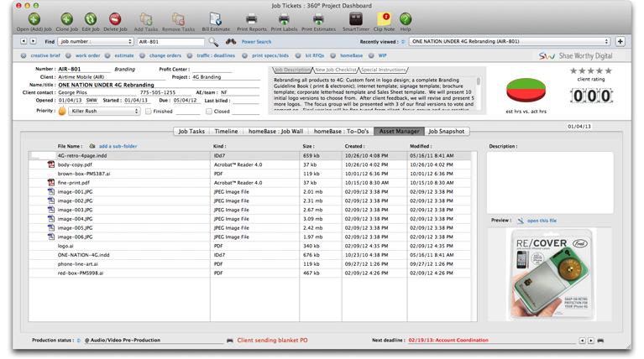Switch to the Timeline tab
The width and height of the screenshot is (644, 359).
(226, 132)
